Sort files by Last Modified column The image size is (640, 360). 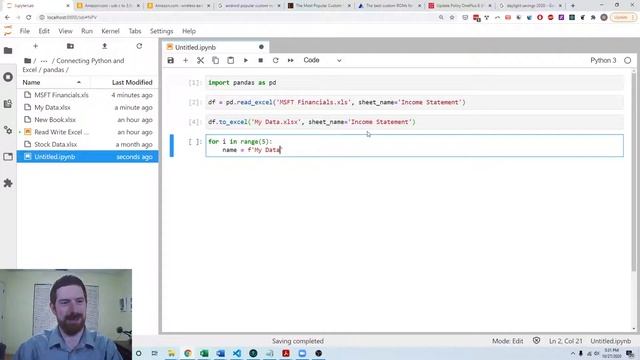[132, 82]
